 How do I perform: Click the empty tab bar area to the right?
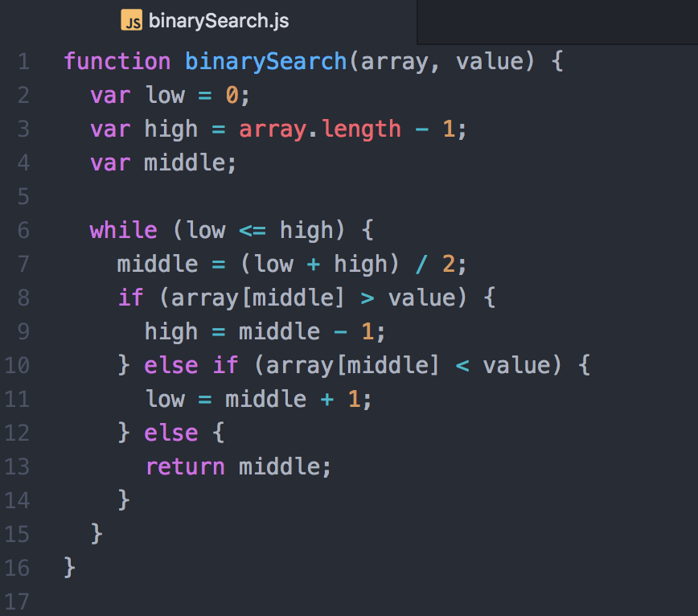click(555, 21)
